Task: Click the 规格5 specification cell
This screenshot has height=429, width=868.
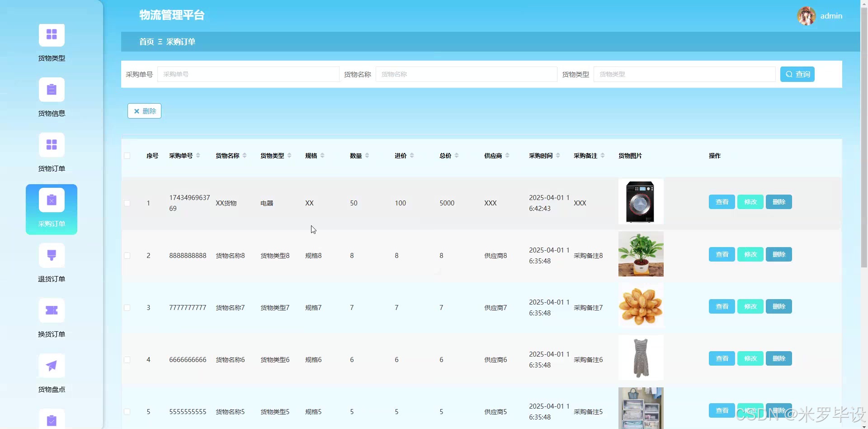Action: coord(313,412)
